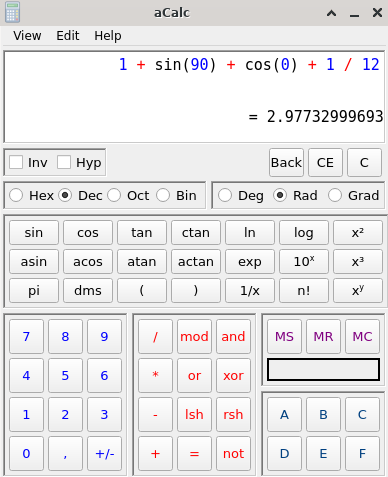
Task: Click digit 8 on the keypad
Action: click(65, 336)
